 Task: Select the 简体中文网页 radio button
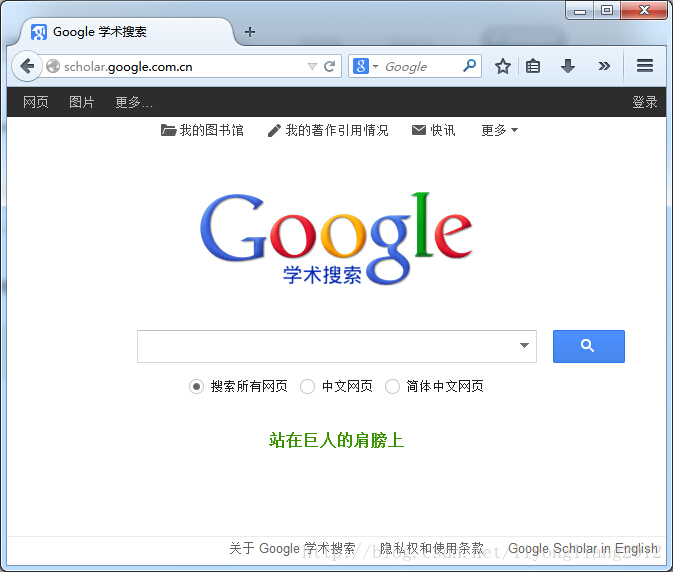point(392,387)
